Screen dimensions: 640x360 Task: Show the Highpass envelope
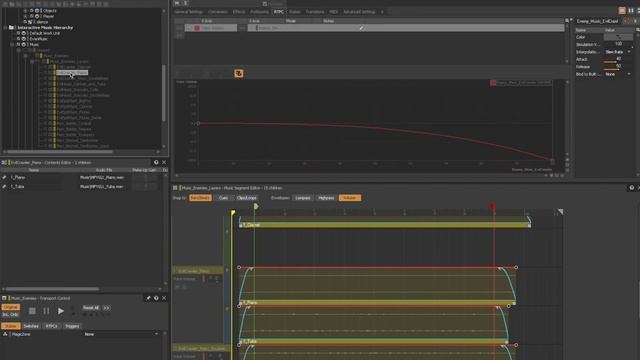pyautogui.click(x=326, y=198)
